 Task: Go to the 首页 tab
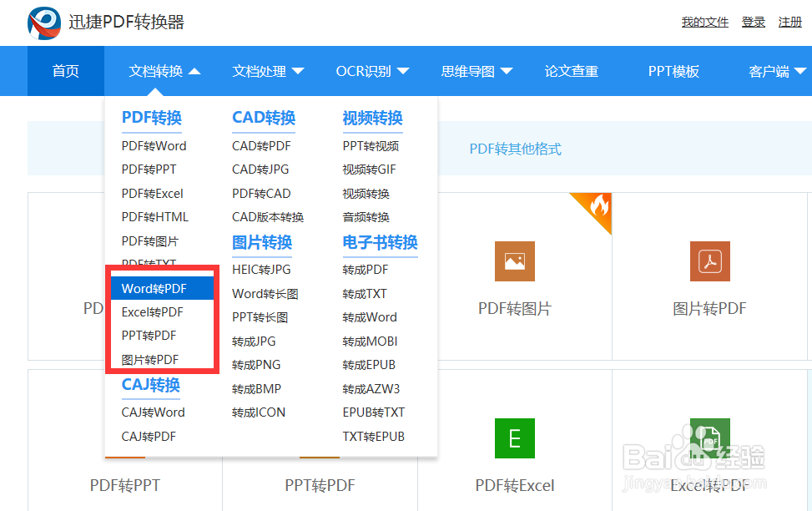pyautogui.click(x=66, y=71)
